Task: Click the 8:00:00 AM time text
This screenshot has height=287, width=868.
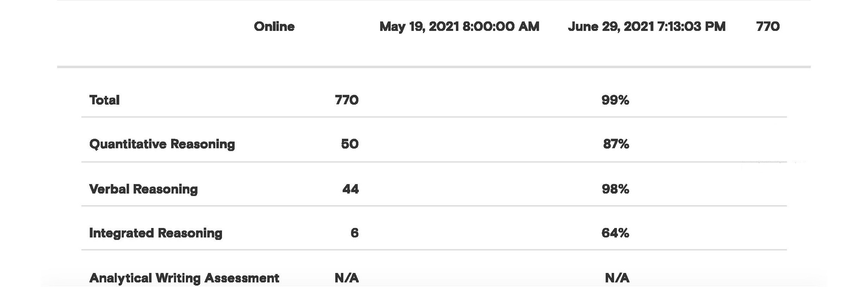Action: coord(501,27)
